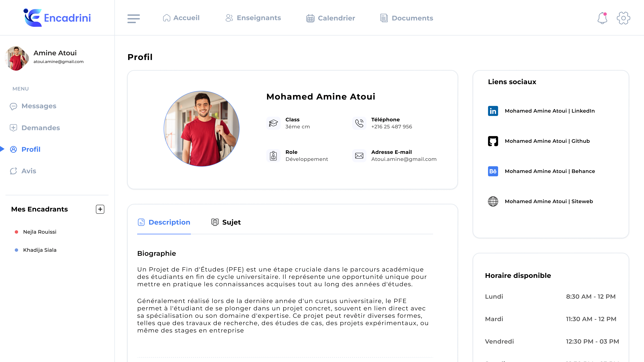The image size is (644, 362).
Task: Add a new encadrant with plus button
Action: click(100, 209)
